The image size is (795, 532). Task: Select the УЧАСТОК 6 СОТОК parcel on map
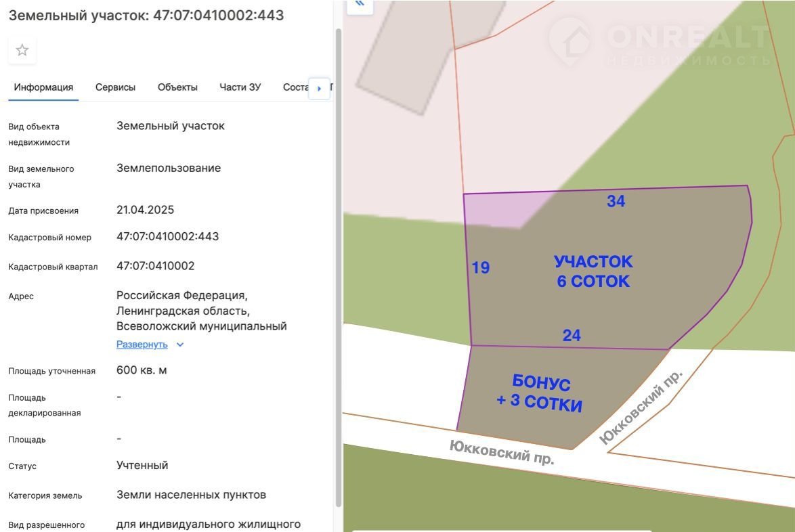(x=593, y=271)
